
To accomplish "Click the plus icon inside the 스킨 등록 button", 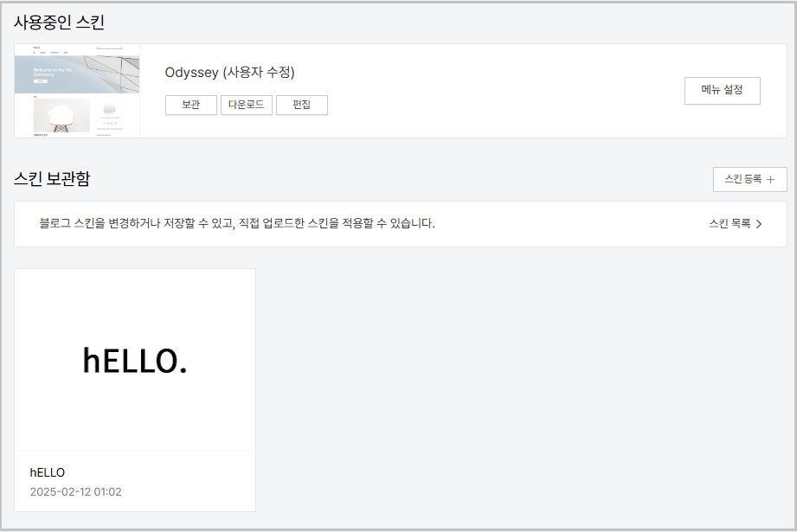I will [x=769, y=179].
